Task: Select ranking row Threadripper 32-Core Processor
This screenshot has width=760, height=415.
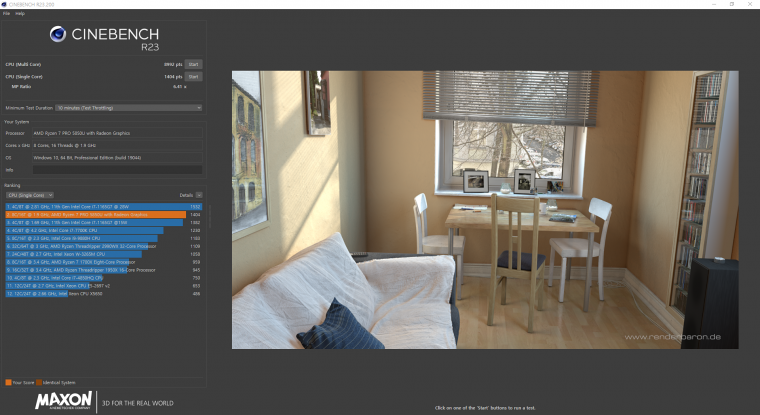Action: 103,246
